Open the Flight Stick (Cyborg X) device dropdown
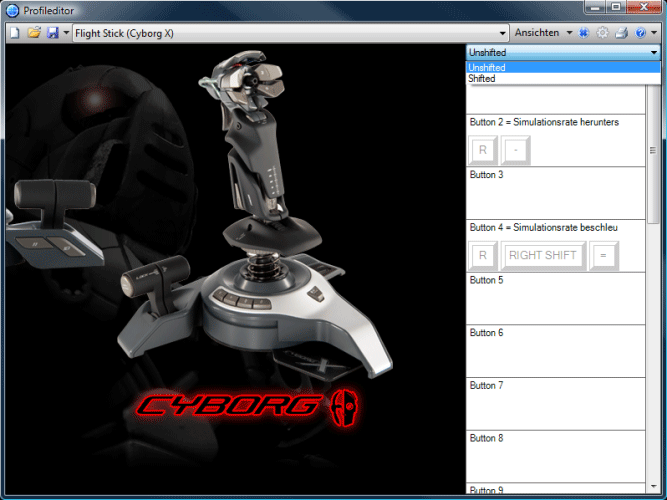This screenshot has height=500, width=667. pyautogui.click(x=503, y=33)
